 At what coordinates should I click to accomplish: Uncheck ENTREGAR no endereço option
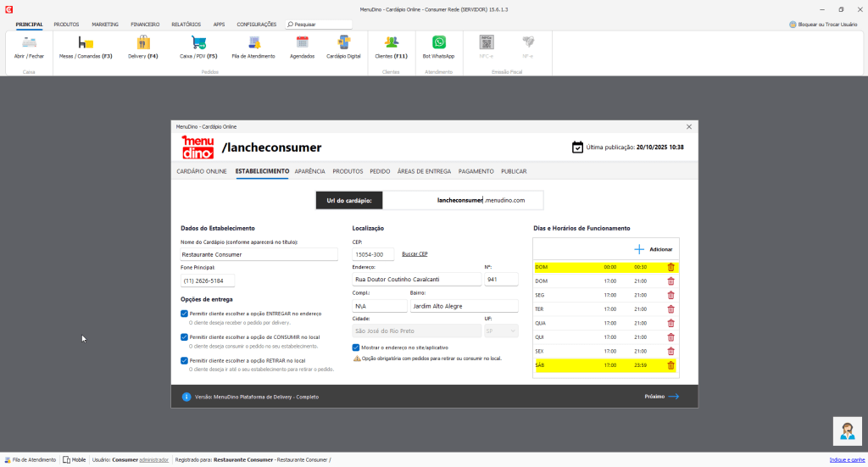184,314
